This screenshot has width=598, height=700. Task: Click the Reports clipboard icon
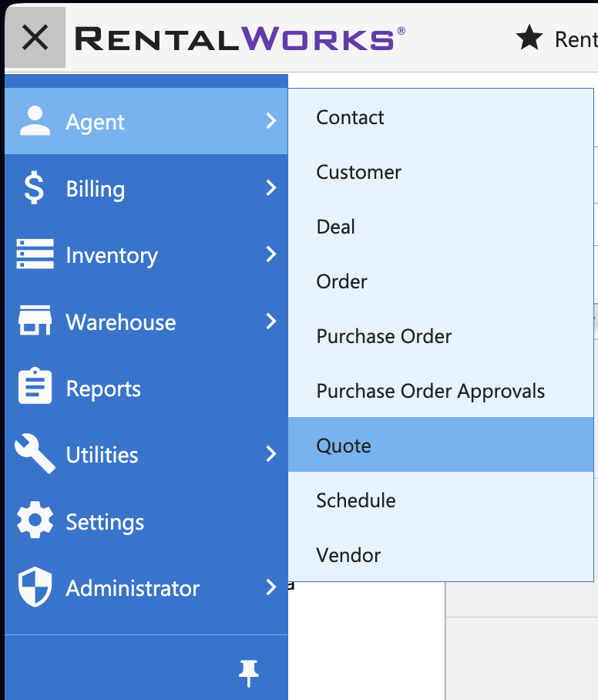(35, 386)
